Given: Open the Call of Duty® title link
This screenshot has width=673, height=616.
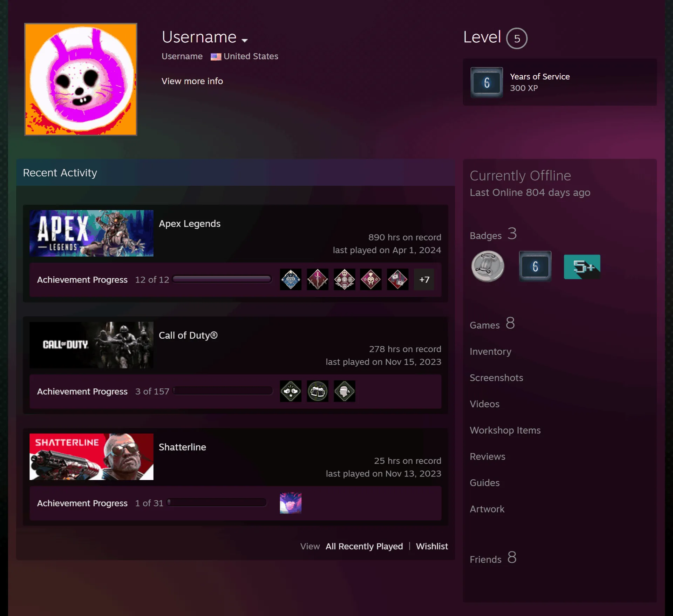Looking at the screenshot, I should 188,336.
